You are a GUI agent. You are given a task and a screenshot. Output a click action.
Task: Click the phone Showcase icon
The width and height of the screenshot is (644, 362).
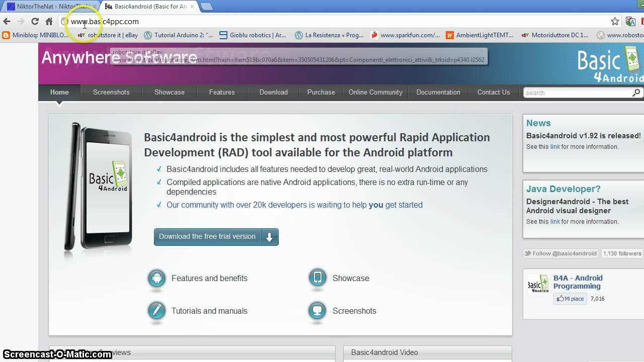point(317,278)
